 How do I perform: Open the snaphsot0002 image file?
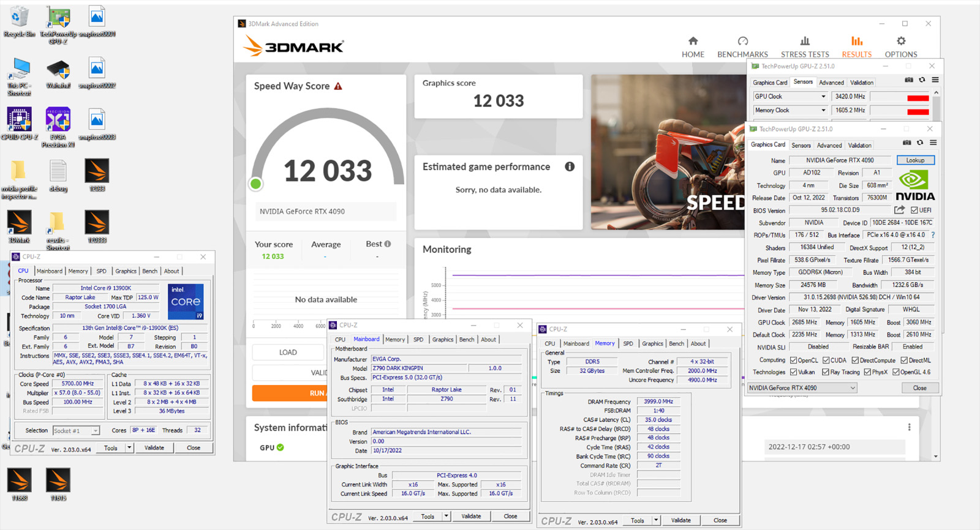(97, 74)
